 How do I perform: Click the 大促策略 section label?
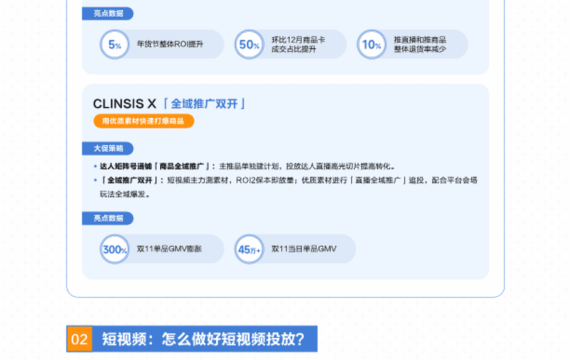tap(108, 148)
